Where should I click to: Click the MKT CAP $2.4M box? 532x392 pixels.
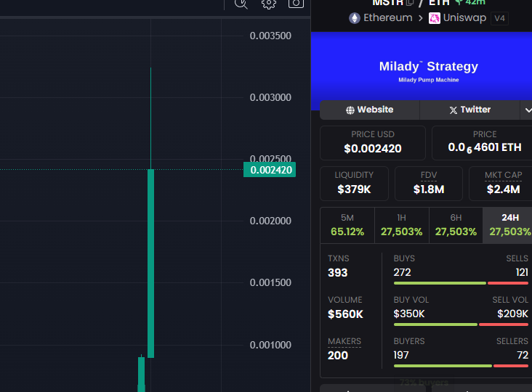click(501, 184)
